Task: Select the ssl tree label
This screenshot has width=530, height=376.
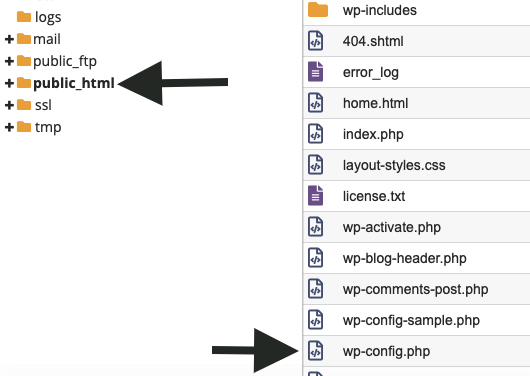Action: click(43, 105)
